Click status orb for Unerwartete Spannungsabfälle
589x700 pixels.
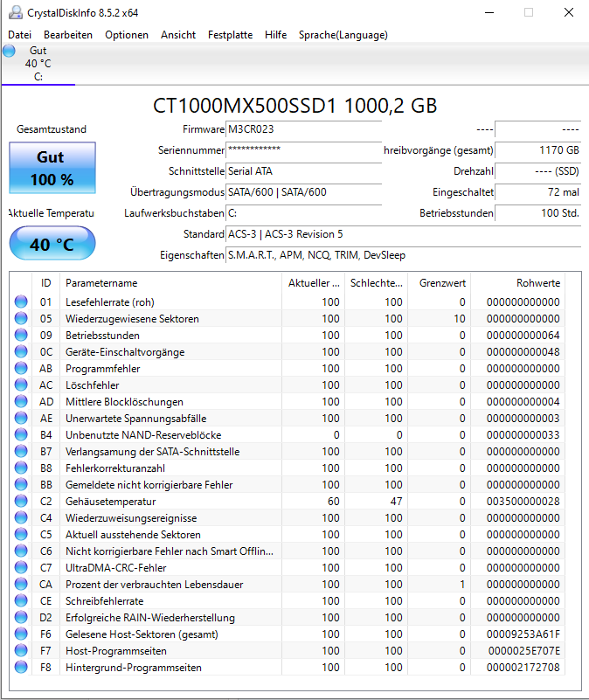(x=21, y=418)
